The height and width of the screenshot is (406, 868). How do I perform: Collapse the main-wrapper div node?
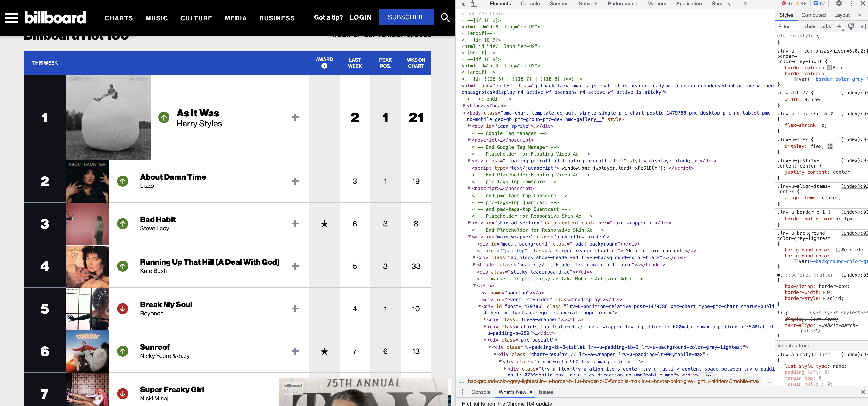pos(469,237)
